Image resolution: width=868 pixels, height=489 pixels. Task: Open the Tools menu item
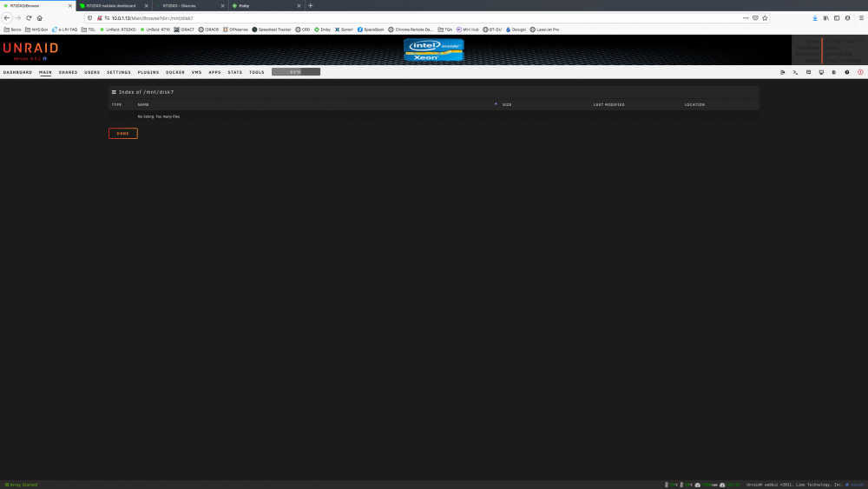(256, 72)
